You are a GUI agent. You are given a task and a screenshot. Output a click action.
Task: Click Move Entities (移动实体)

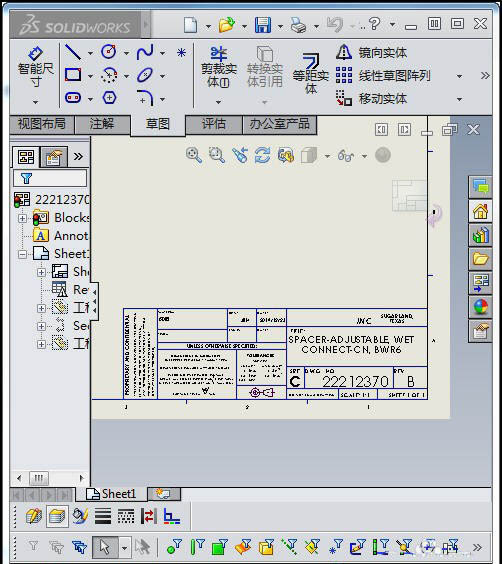click(371, 99)
